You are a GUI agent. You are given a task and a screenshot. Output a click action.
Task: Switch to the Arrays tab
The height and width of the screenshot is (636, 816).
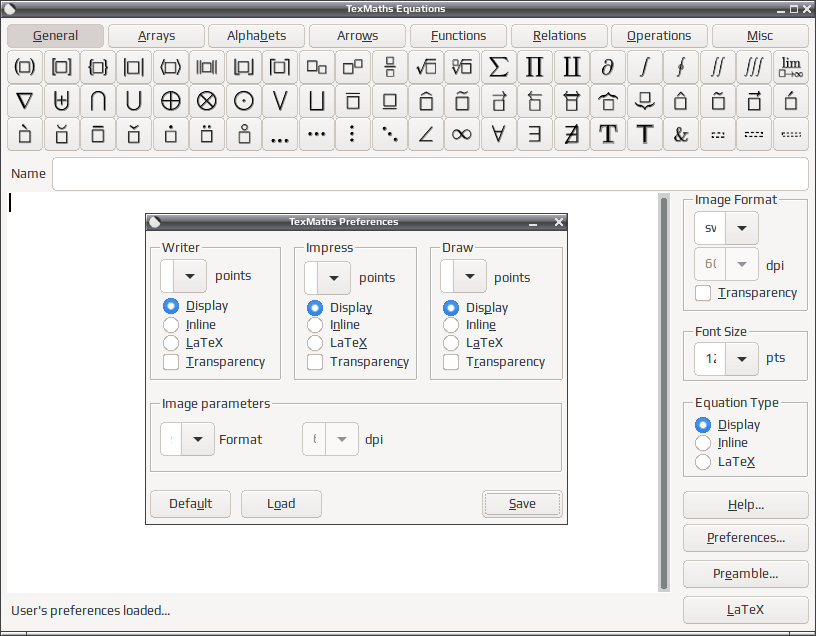tap(157, 36)
